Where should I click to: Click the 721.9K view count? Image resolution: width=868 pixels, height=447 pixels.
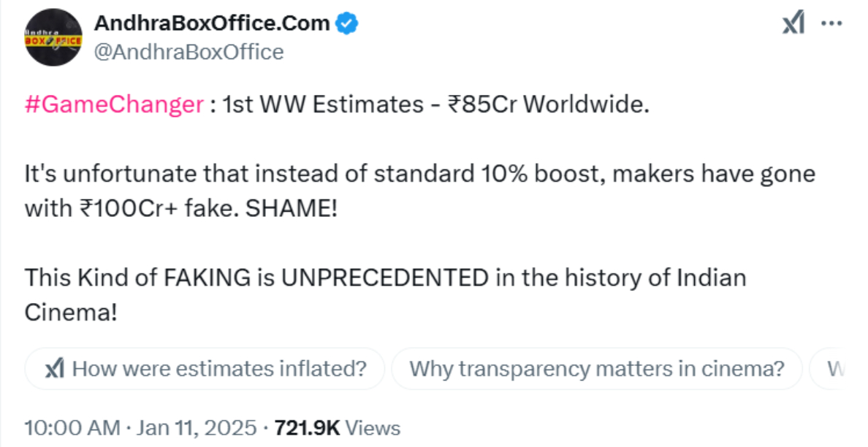[307, 428]
